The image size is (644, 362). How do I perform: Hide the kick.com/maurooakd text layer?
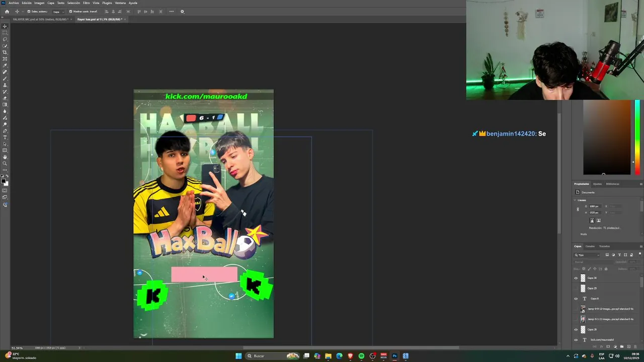tap(576, 340)
